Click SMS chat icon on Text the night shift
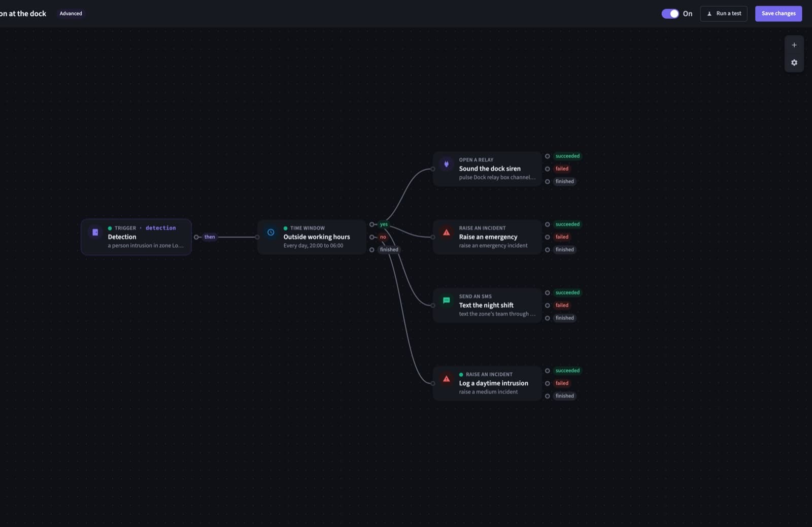 [x=447, y=301]
